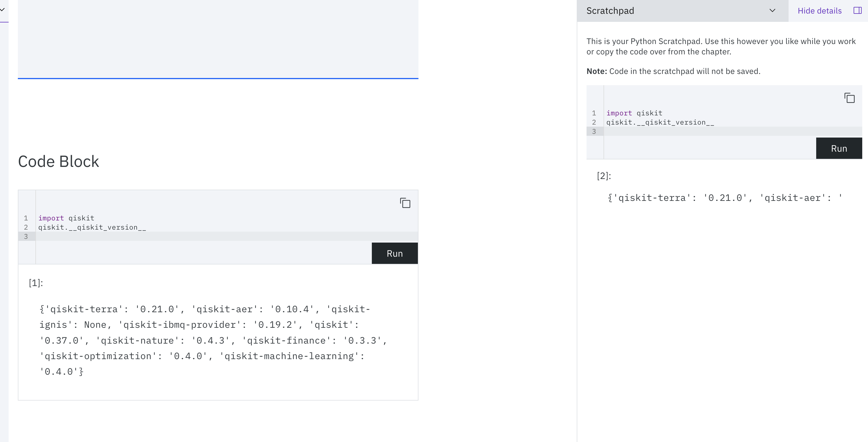
Task: Copy the Scratchpad code snippet
Action: pos(850,98)
